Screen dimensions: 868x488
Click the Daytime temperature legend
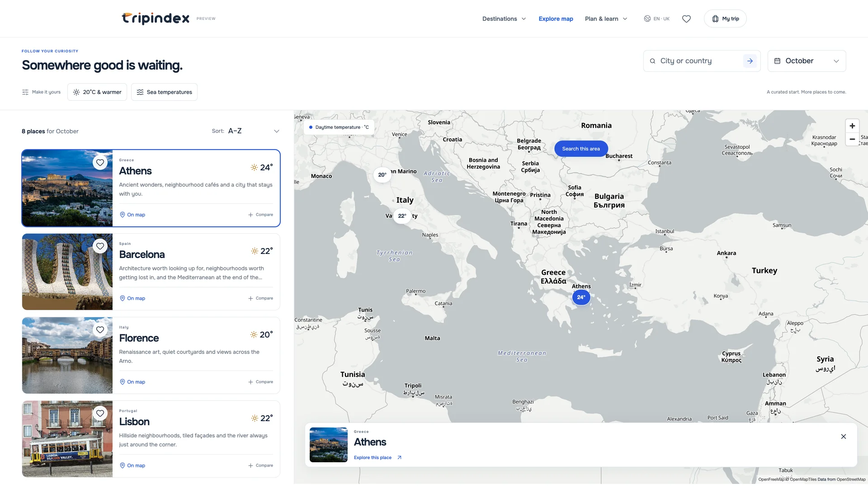pos(339,127)
